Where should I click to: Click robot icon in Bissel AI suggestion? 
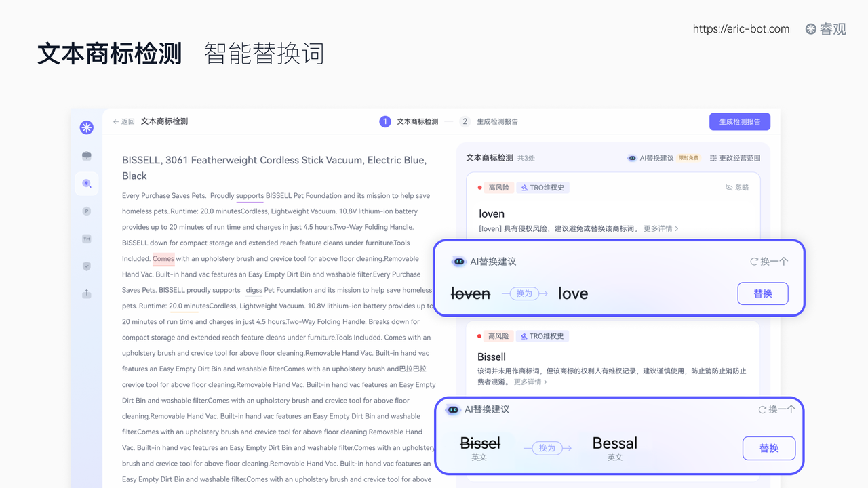pyautogui.click(x=453, y=409)
